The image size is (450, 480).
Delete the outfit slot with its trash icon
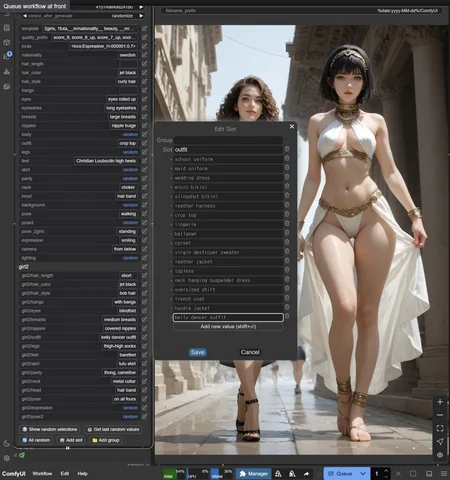[x=287, y=149]
